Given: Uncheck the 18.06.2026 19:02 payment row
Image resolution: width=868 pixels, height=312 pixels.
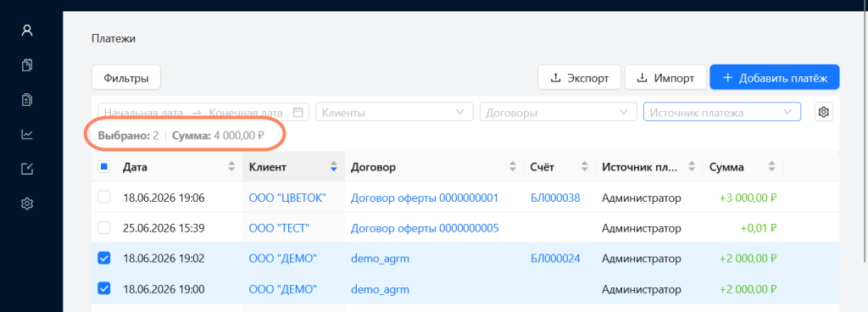Looking at the screenshot, I should click(104, 258).
